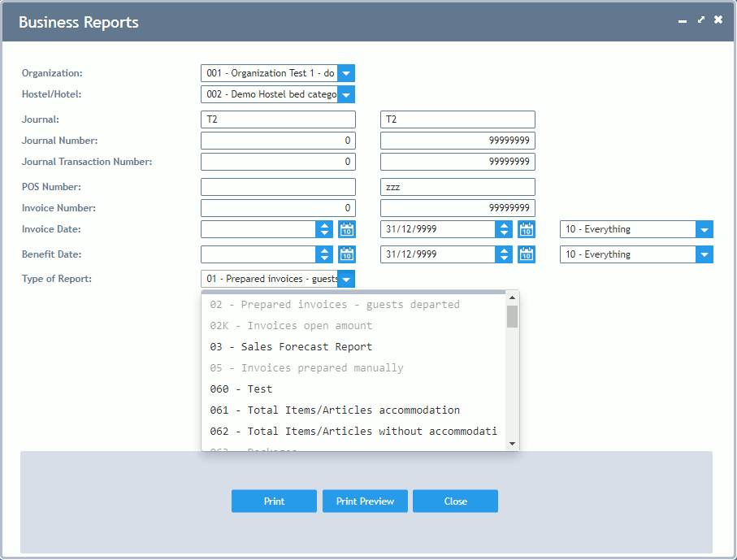
Task: Focus the Journal from field 'T2'
Action: click(278, 119)
